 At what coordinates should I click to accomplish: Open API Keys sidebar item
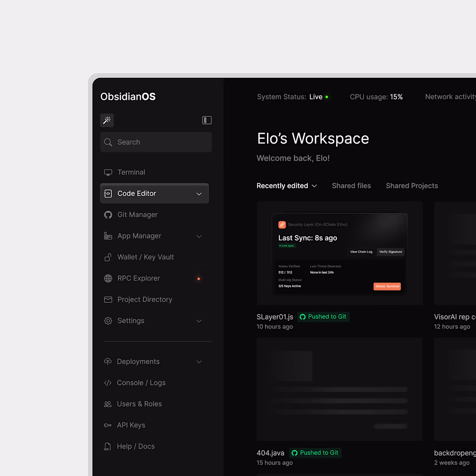click(x=154, y=425)
